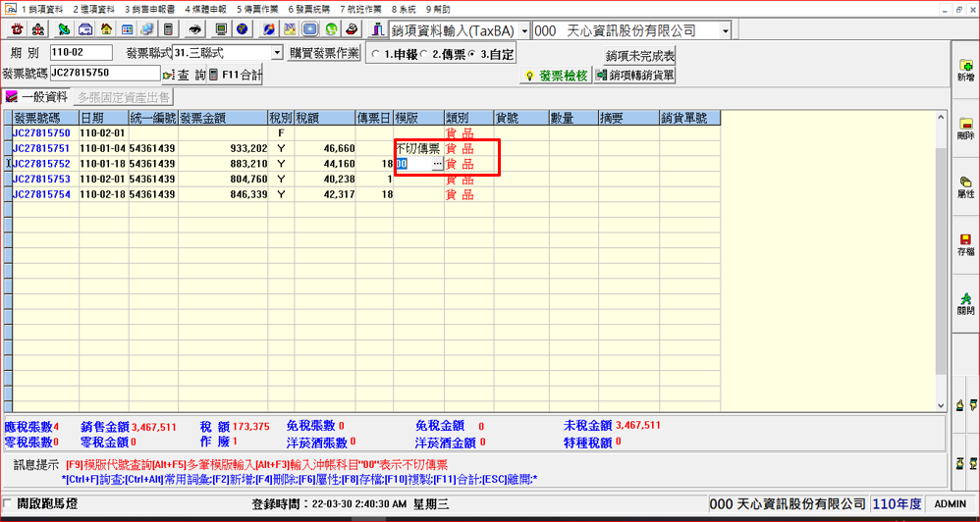Click the red desk phone toolbar icon
Image resolution: width=980 pixels, height=522 pixels.
click(352, 29)
